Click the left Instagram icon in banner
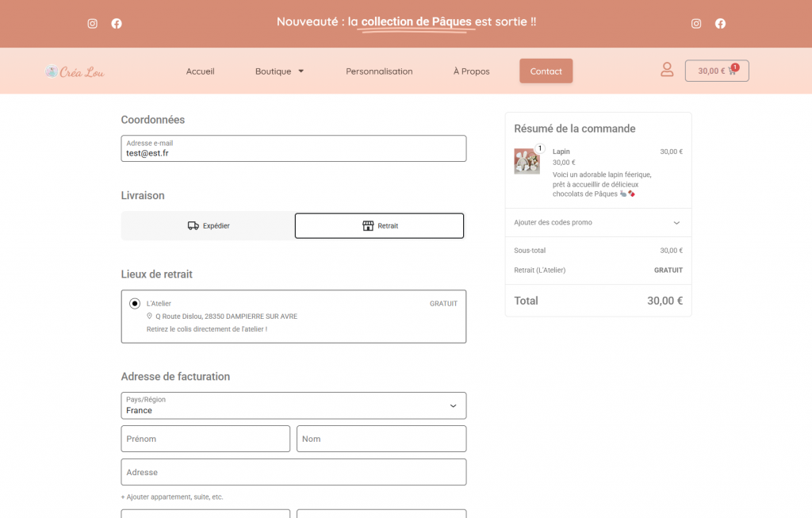 [92, 24]
